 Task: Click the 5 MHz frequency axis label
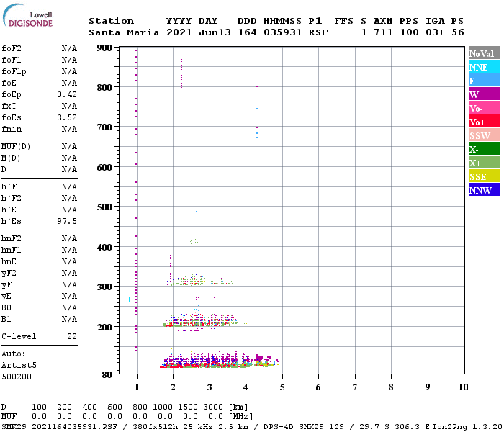pos(282,387)
